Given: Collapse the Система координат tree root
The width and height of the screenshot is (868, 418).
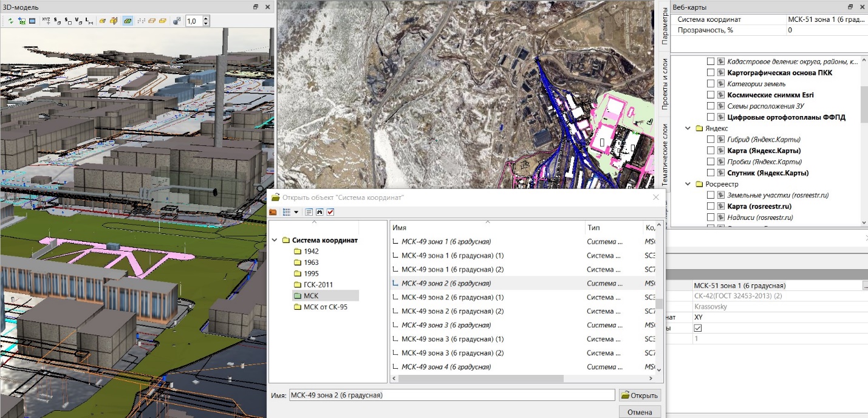Looking at the screenshot, I should click(275, 241).
